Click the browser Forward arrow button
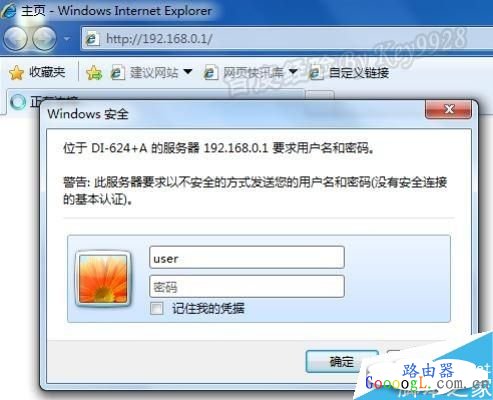This screenshot has width=493, height=400. pyautogui.click(x=44, y=39)
